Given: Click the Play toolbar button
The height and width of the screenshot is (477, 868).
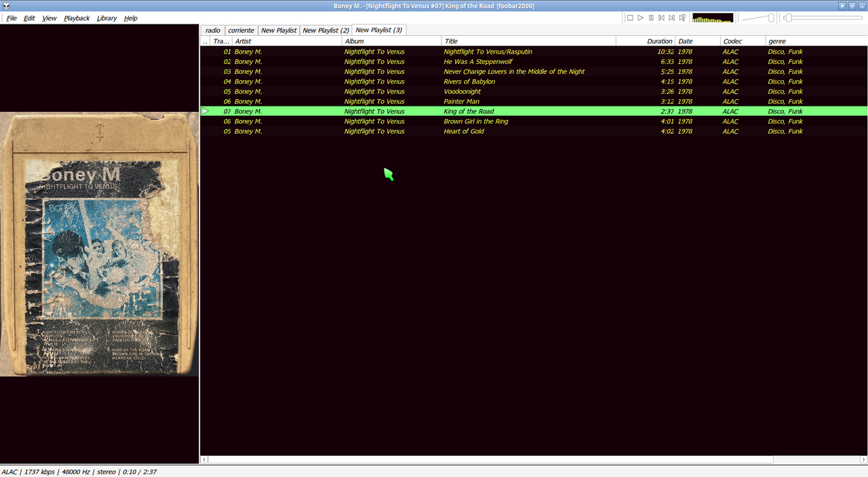Looking at the screenshot, I should click(640, 18).
